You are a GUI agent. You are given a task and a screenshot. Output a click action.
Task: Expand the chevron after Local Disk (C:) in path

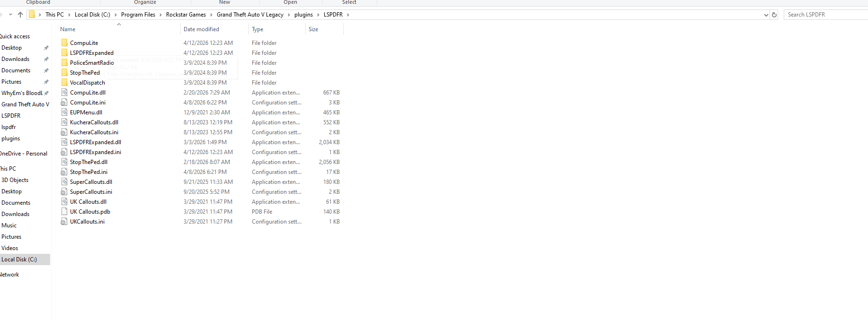click(115, 15)
